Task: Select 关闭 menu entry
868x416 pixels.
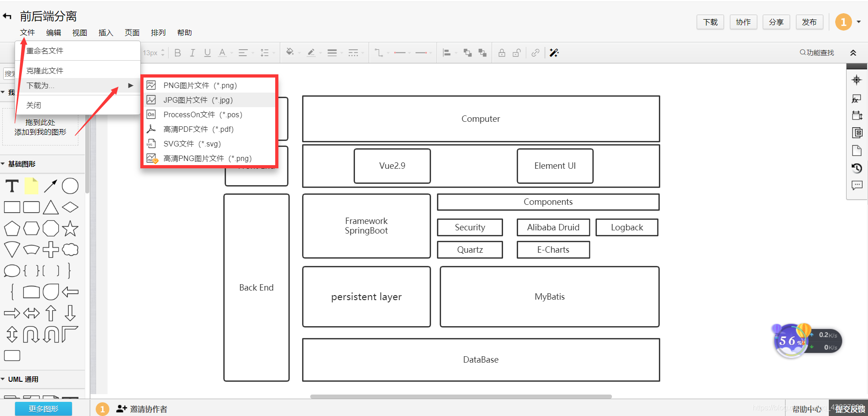Action: 78,105
